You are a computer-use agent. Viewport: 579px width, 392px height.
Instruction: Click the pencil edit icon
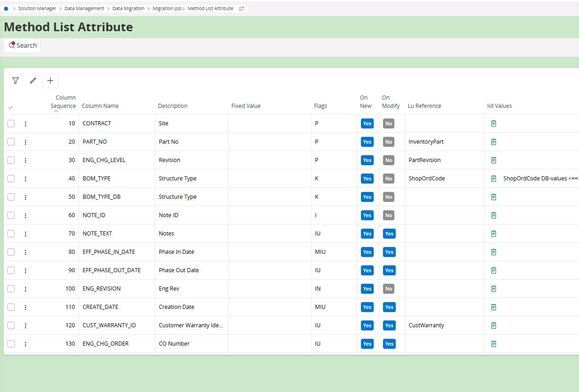[33, 81]
